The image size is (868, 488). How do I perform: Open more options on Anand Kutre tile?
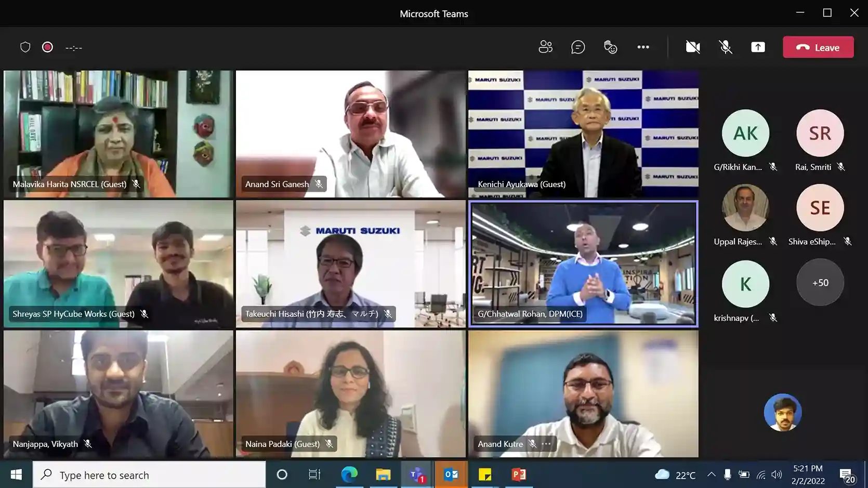[x=546, y=444]
